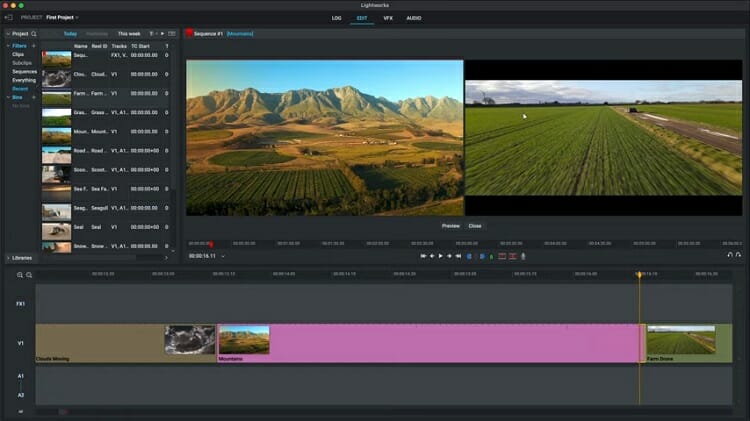Click the red delete section icon
Image resolution: width=750 pixels, height=421 pixels.
(513, 256)
